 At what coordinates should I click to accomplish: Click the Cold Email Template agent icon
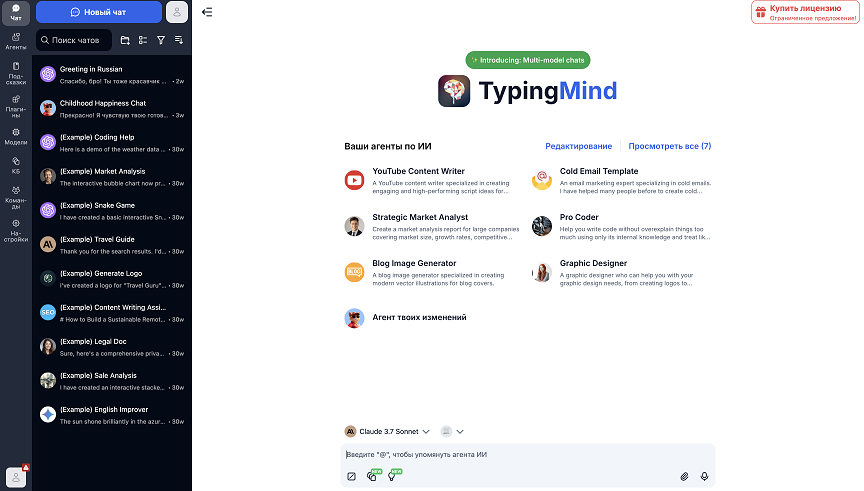(542, 180)
